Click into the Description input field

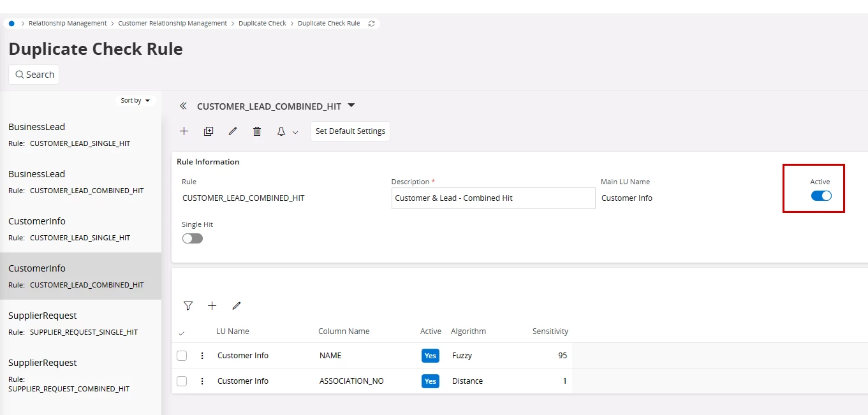(493, 198)
